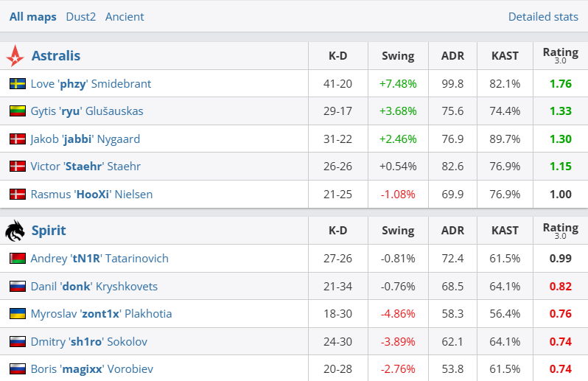Switch to the Ancient map tab

(x=125, y=16)
